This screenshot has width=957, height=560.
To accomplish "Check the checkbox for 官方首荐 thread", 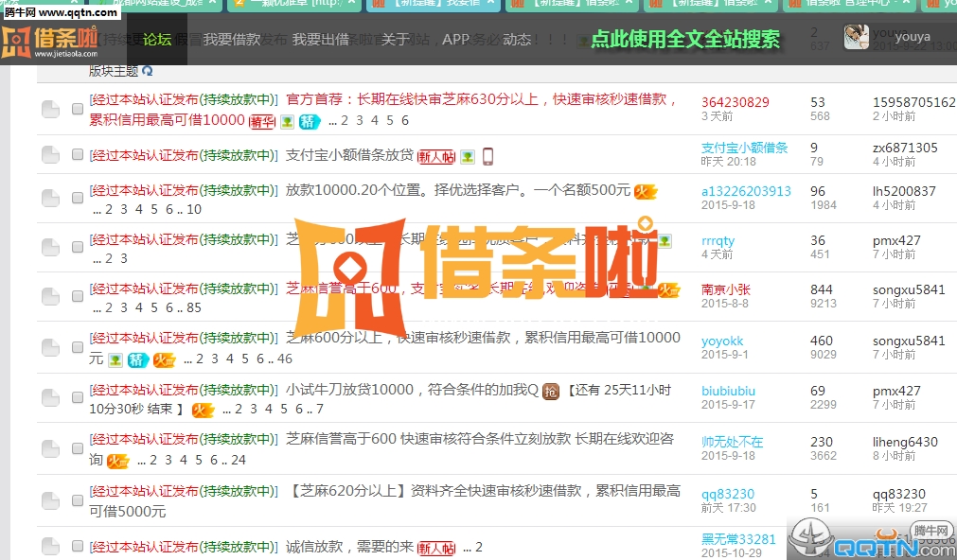I will point(78,110).
